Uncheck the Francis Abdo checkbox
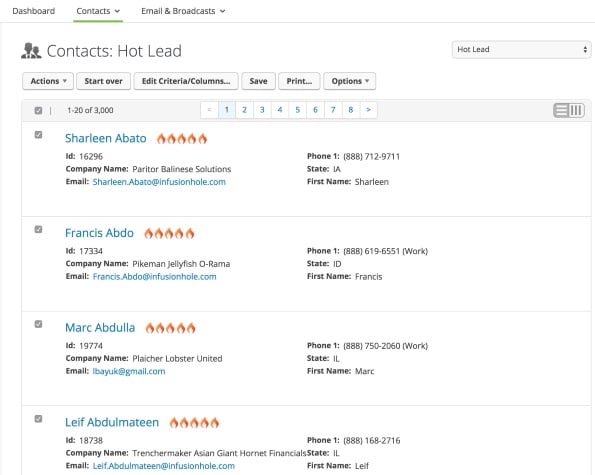This screenshot has height=475, width=595. click(x=38, y=229)
